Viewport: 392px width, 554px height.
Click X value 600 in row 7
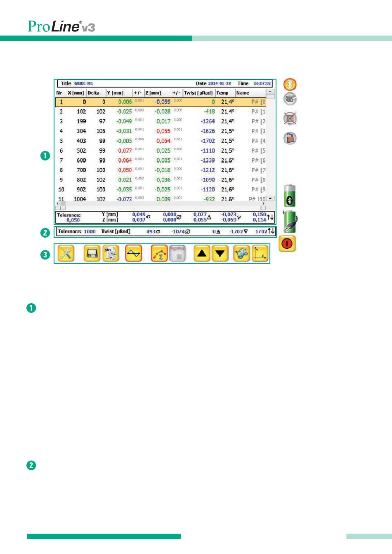pos(81,160)
